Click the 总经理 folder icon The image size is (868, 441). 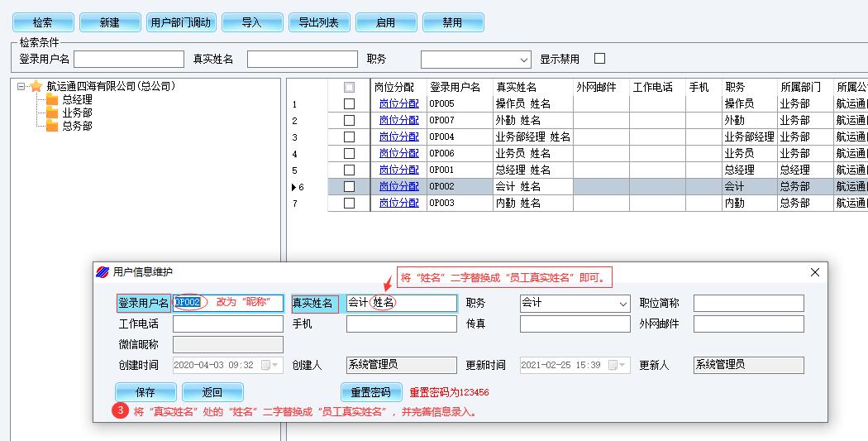click(x=52, y=99)
